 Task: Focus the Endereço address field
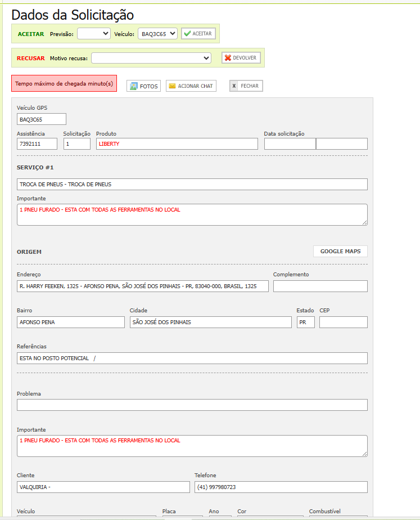point(143,286)
